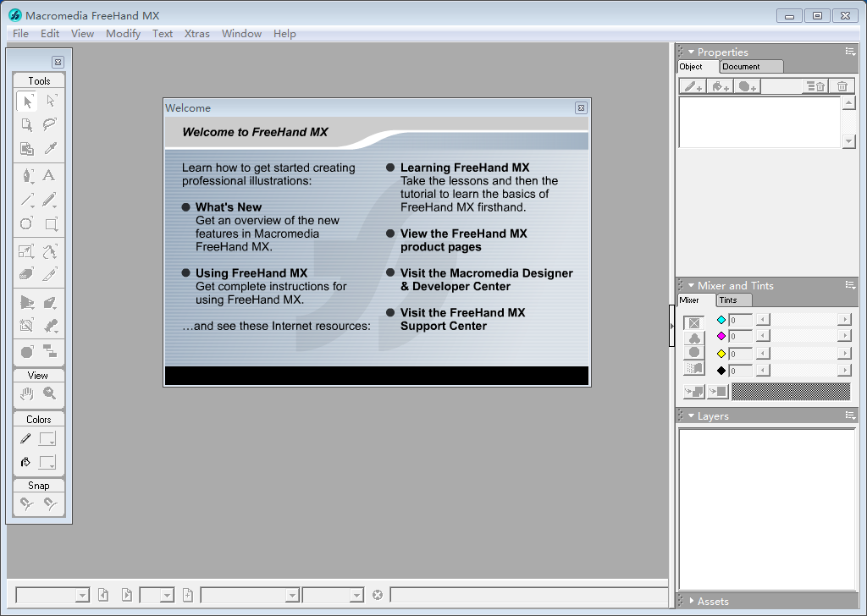Switch to the Tints tab

(x=728, y=300)
